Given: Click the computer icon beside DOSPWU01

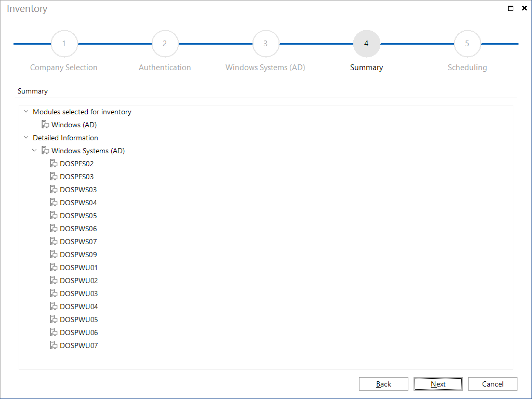Looking at the screenshot, I should 54,268.
